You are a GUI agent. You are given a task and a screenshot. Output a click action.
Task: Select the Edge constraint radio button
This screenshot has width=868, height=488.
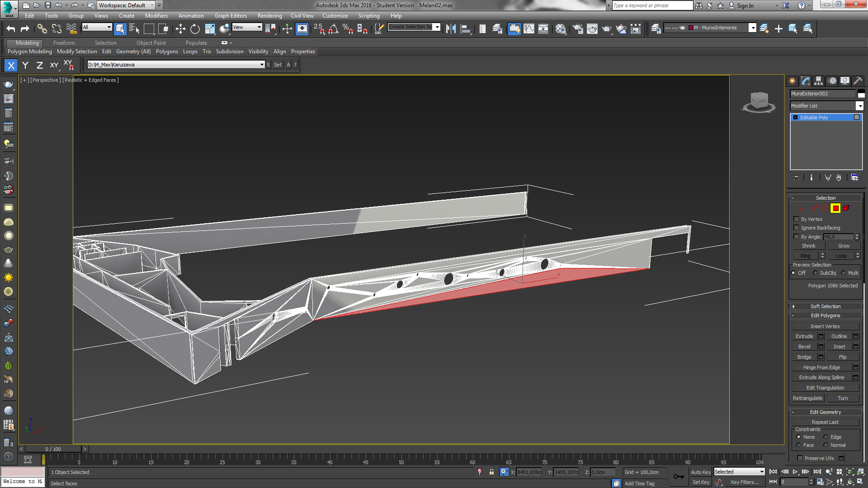(826, 437)
